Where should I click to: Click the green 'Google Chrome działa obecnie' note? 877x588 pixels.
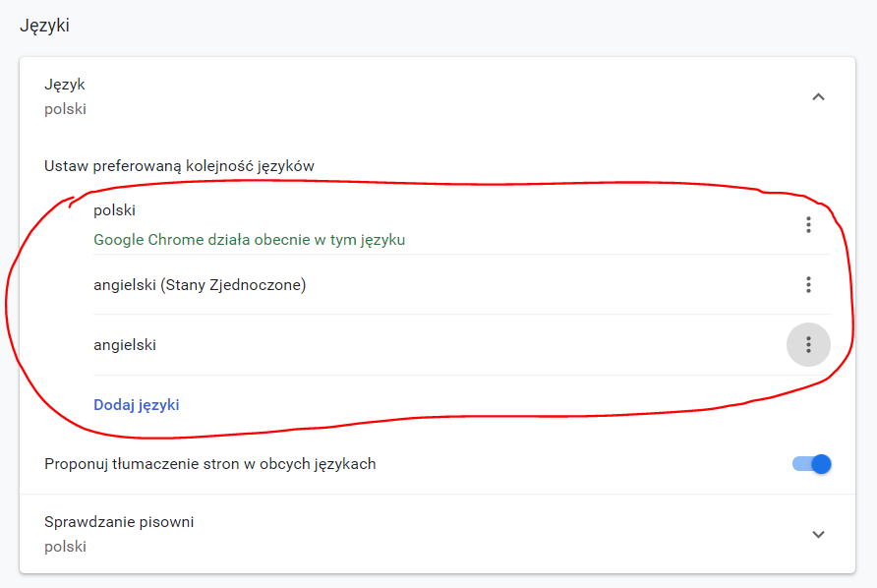coord(249,239)
